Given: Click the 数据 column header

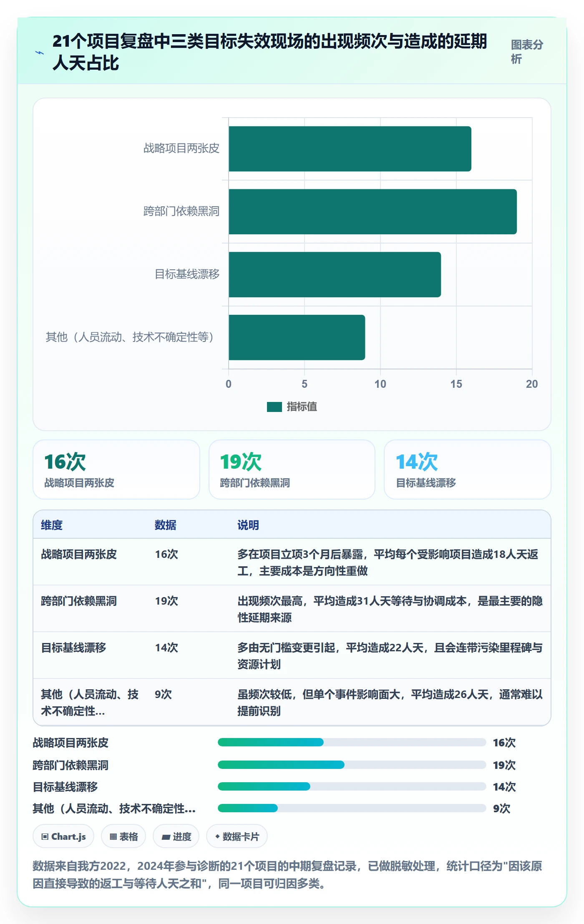Looking at the screenshot, I should click(x=166, y=525).
